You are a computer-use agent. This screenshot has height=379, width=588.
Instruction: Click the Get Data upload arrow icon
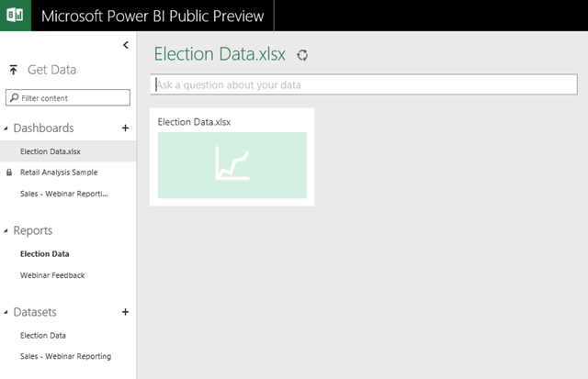14,71
